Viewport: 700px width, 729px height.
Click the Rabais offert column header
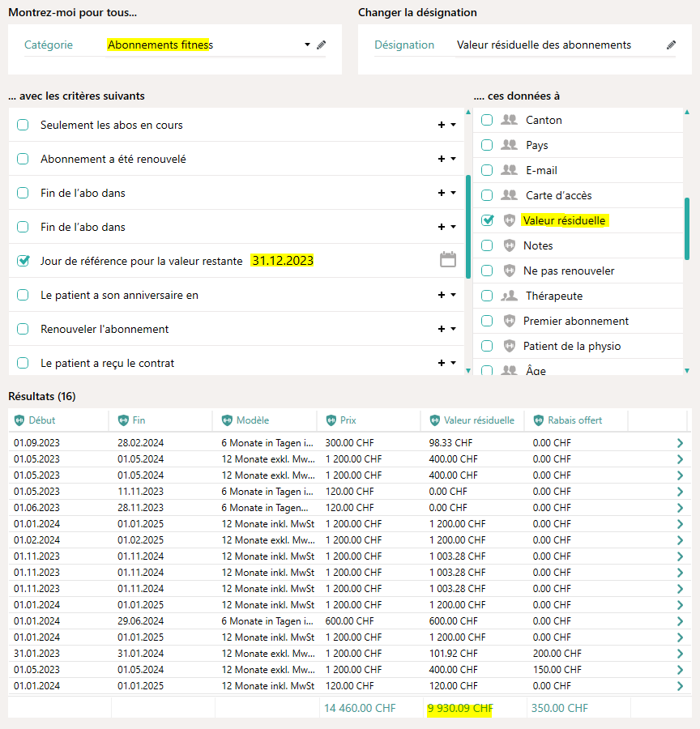[574, 420]
